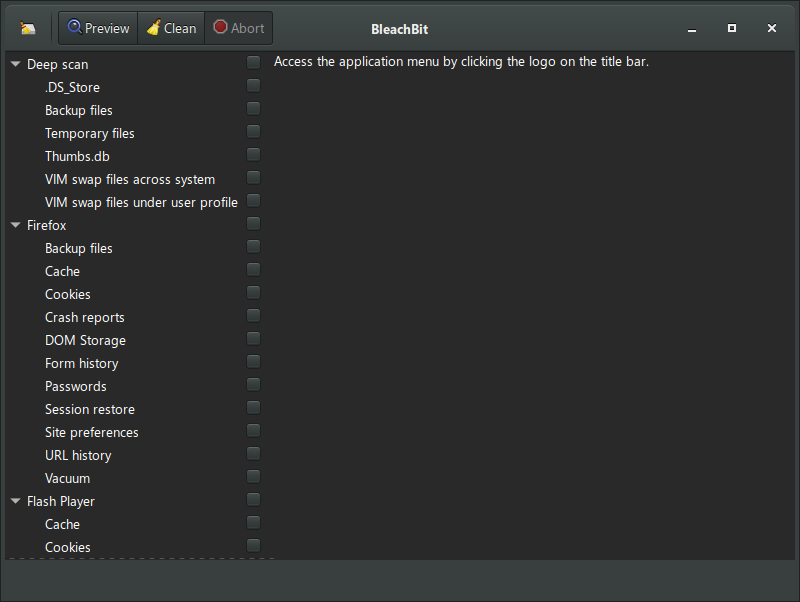800x602 pixels.
Task: Collapse the Deep scan section
Action: 14,63
